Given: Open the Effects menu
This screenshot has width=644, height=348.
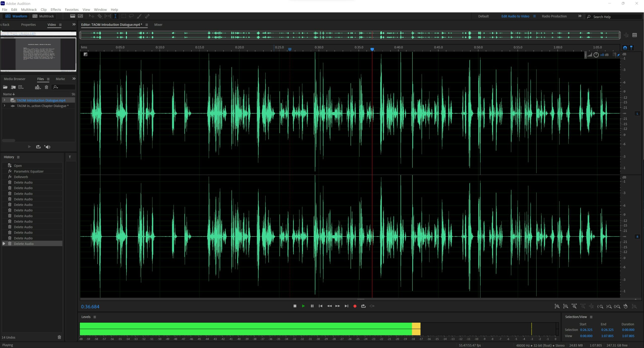Looking at the screenshot, I should tap(56, 10).
